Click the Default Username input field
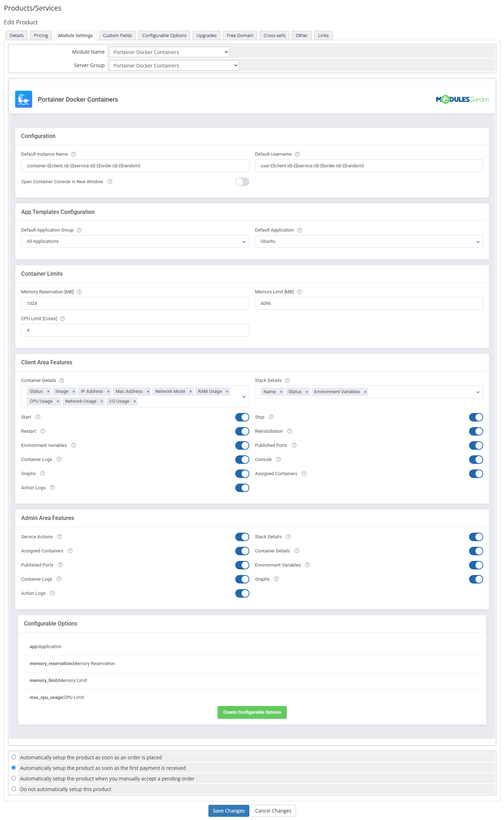The width and height of the screenshot is (504, 820). [369, 166]
